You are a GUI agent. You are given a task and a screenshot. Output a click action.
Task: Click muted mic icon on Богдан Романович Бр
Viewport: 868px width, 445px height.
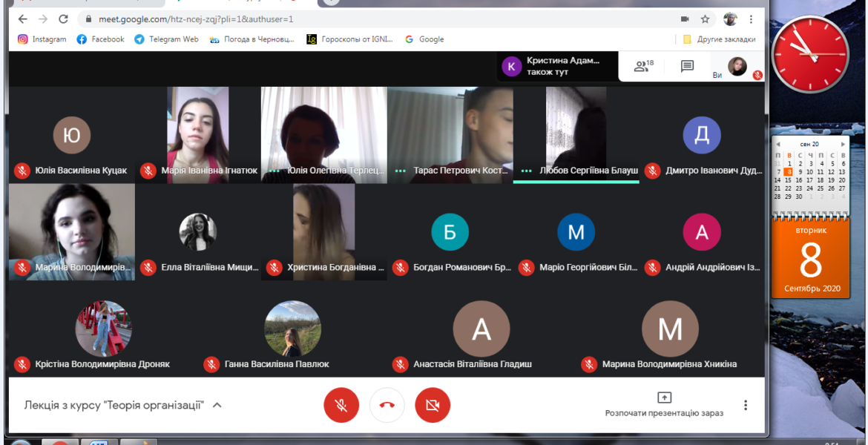400,267
